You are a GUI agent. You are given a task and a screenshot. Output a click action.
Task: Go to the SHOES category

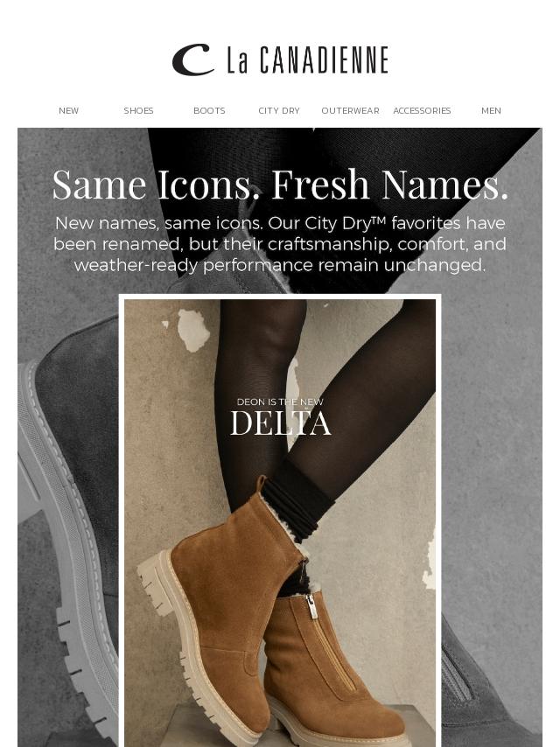click(139, 110)
